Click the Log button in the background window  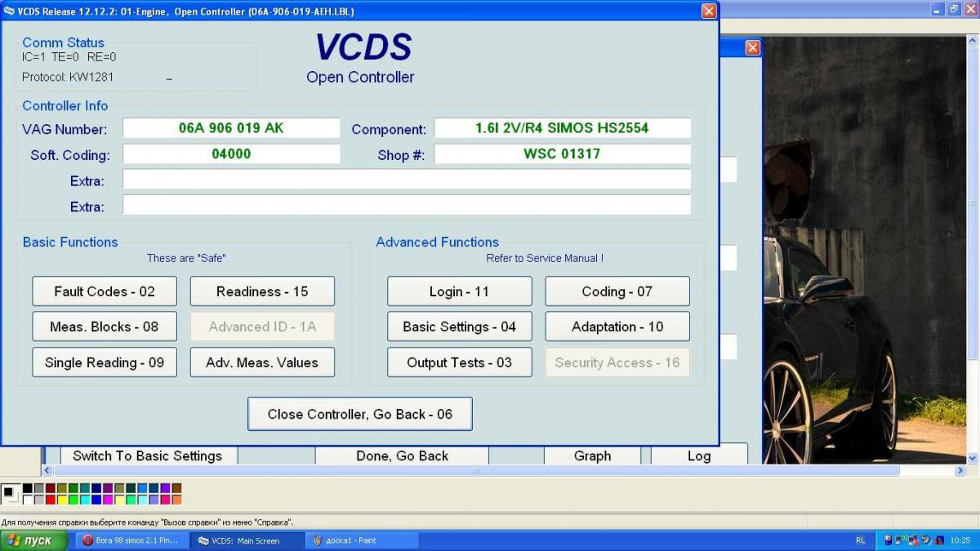pos(699,455)
